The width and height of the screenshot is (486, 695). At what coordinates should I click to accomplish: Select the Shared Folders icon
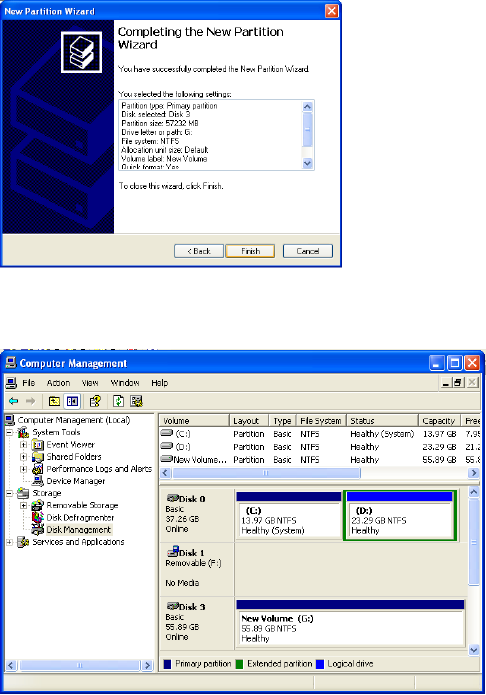[x=38, y=457]
